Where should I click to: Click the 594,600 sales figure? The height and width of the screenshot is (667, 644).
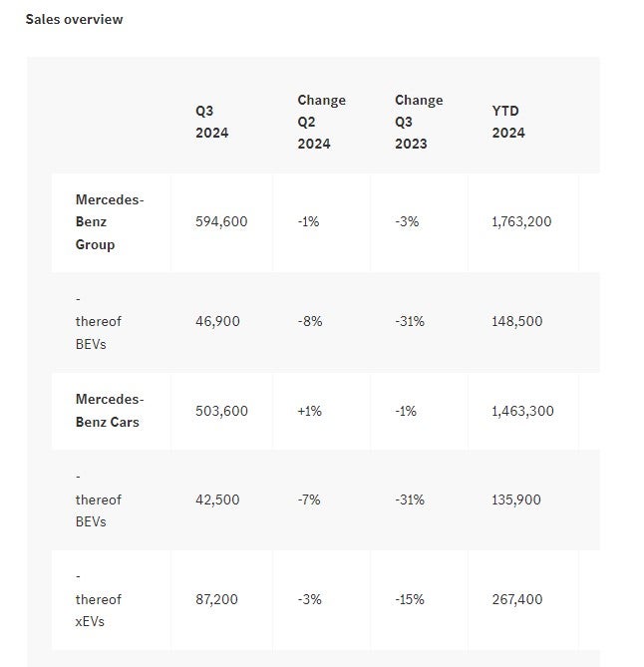(221, 221)
